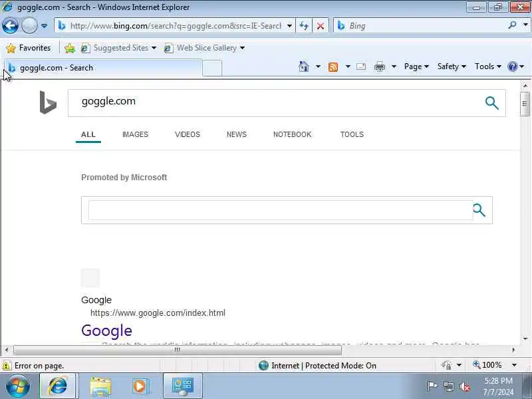The height and width of the screenshot is (399, 532).
Task: Open the Favorites star button
Action: point(29,48)
